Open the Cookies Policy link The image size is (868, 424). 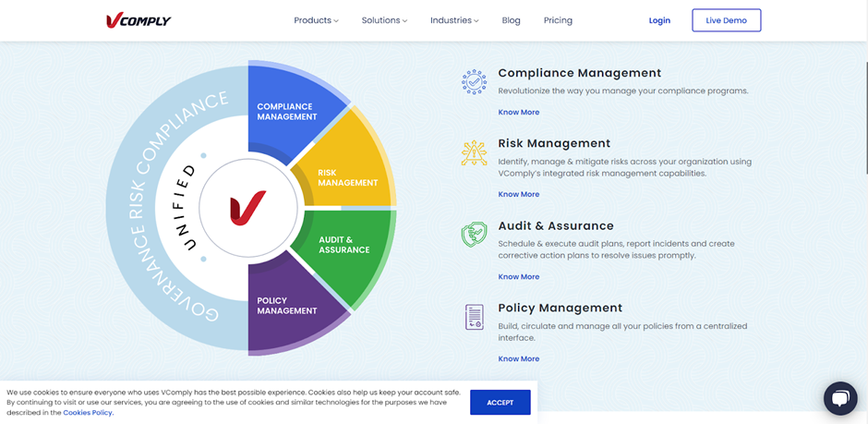88,412
